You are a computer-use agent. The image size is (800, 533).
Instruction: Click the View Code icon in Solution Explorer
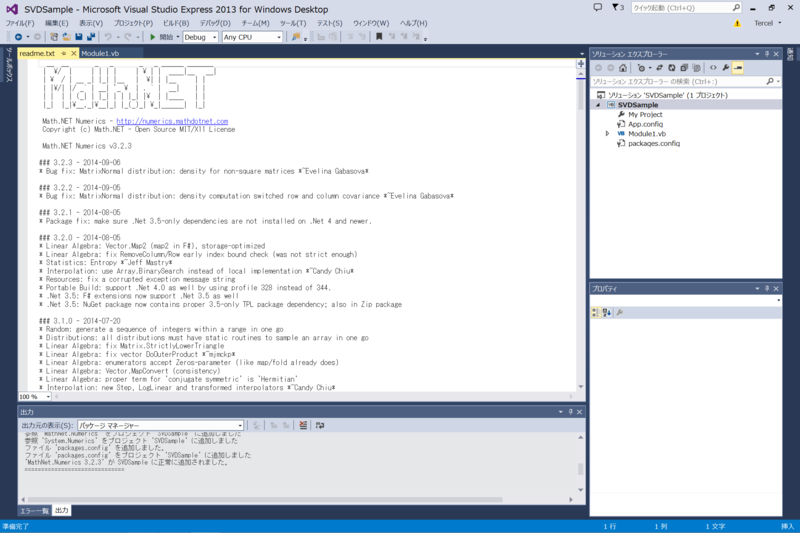[713, 68]
